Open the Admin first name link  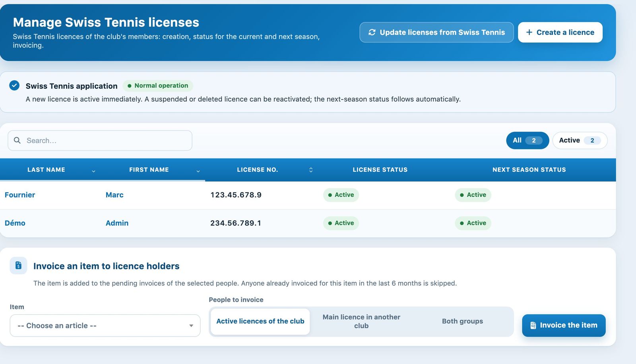(x=117, y=223)
